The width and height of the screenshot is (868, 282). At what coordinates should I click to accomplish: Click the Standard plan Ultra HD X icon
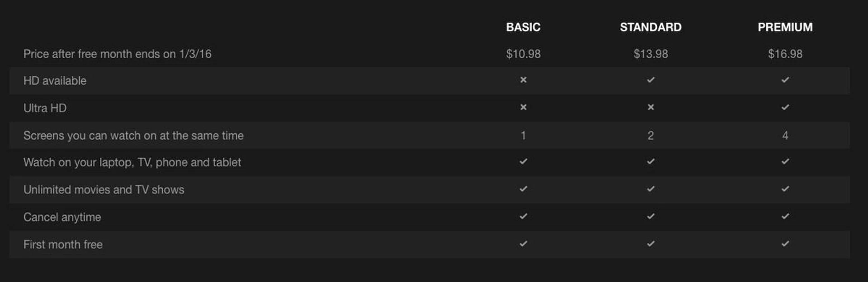pyautogui.click(x=651, y=108)
